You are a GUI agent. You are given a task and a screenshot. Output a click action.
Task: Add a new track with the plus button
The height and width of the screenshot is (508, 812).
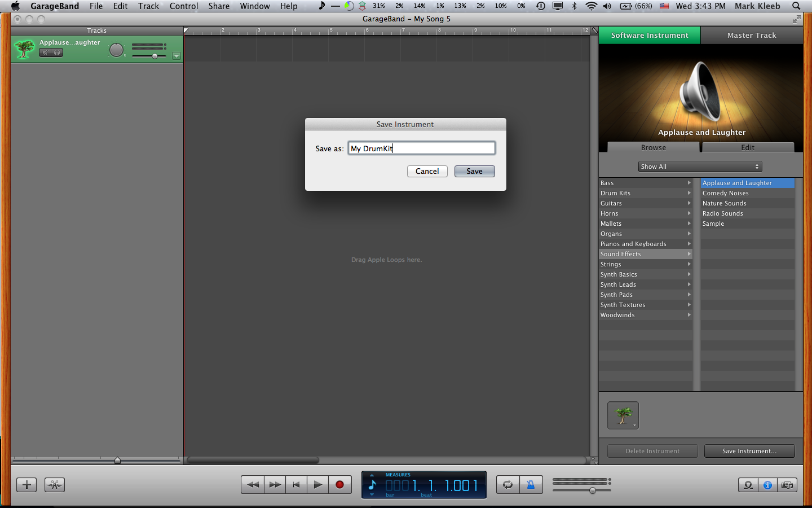pyautogui.click(x=27, y=485)
